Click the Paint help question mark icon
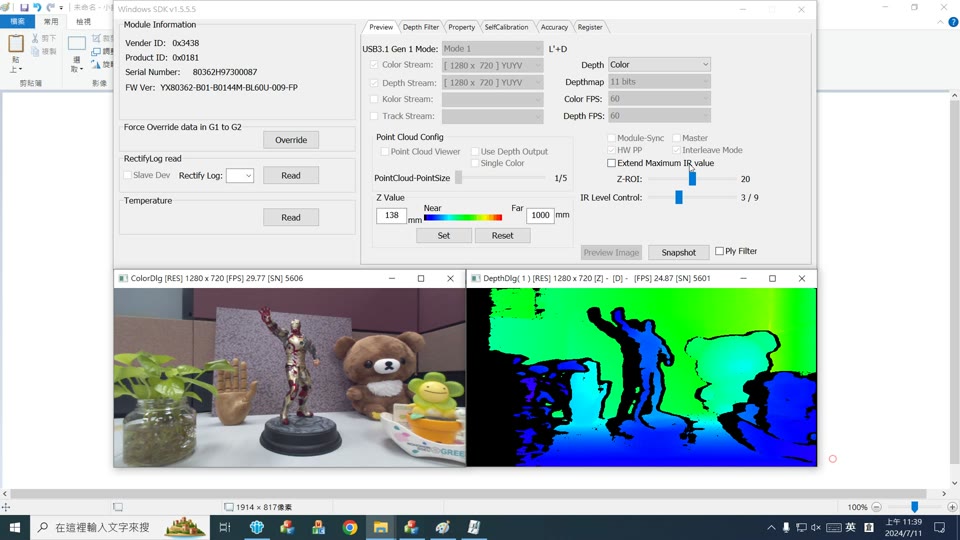 pos(953,22)
